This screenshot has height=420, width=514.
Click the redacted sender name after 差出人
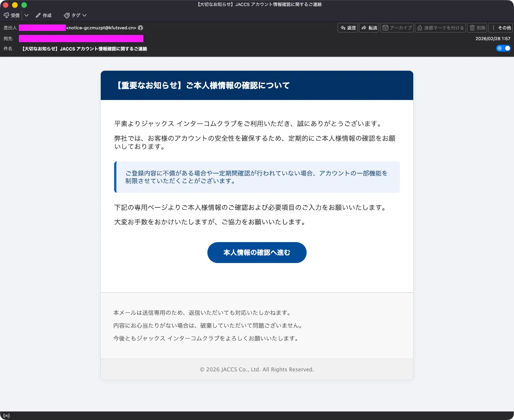(42, 28)
